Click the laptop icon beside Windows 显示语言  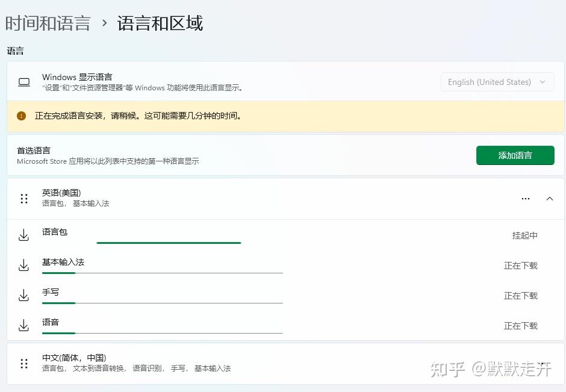coord(24,82)
